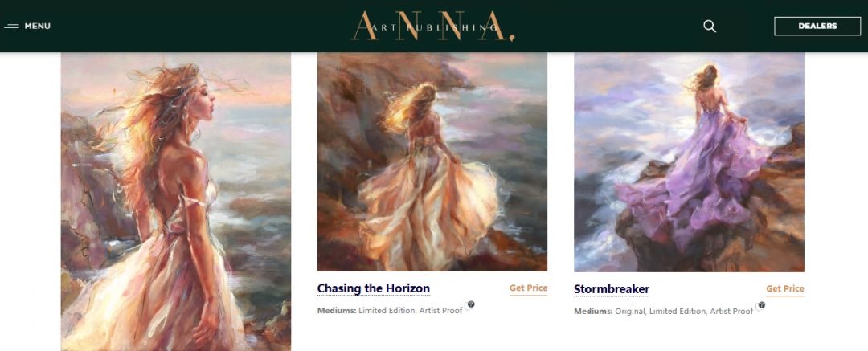The height and width of the screenshot is (351, 868).
Task: Click the MENU text label
Action: coord(38,26)
